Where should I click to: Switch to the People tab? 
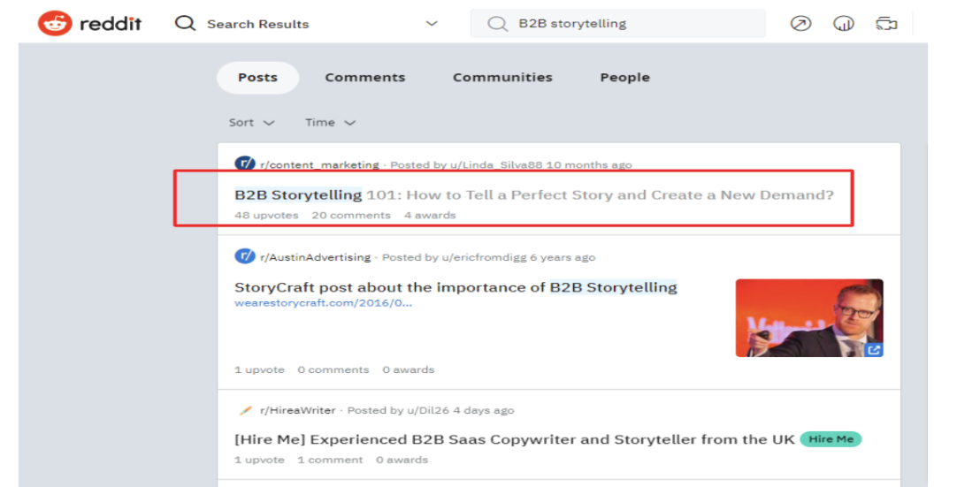tap(625, 78)
